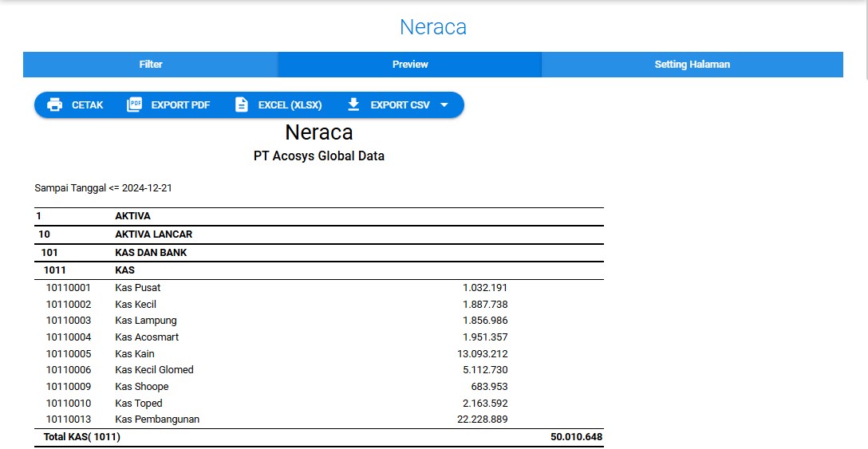Click the download icon for Export CSV
The width and height of the screenshot is (868, 449).
(353, 105)
